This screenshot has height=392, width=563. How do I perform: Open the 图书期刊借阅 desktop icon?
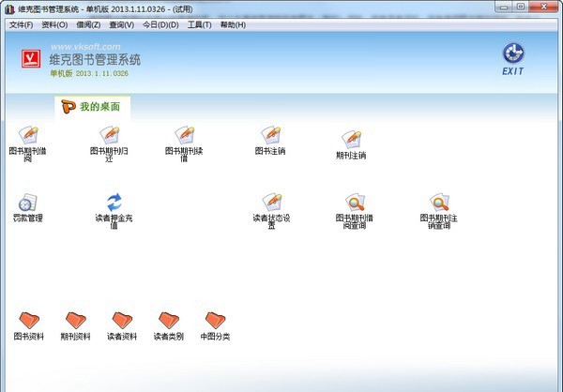tap(28, 143)
